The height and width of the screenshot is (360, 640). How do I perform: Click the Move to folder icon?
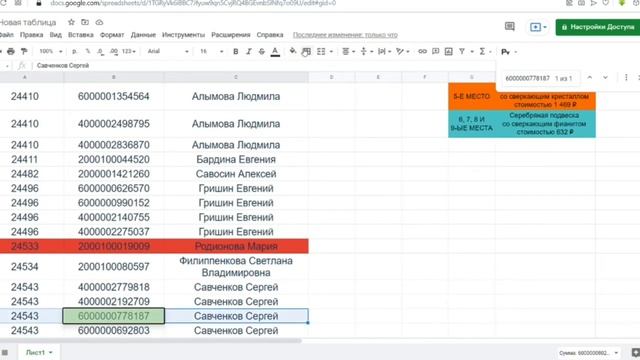[85, 22]
